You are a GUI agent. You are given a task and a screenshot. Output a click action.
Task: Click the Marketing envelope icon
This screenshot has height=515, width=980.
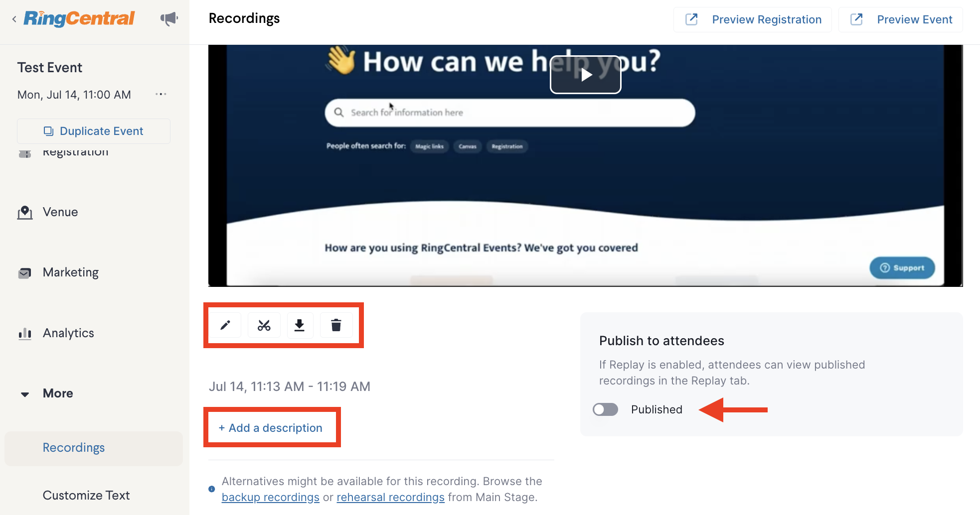tap(24, 273)
